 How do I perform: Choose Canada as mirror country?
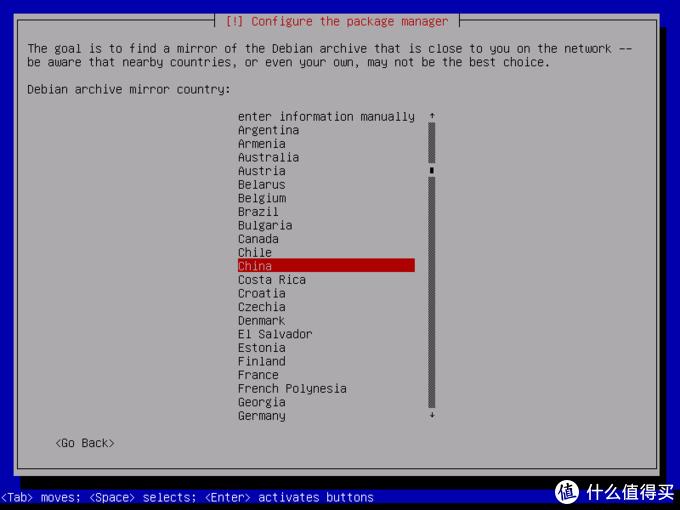258,239
